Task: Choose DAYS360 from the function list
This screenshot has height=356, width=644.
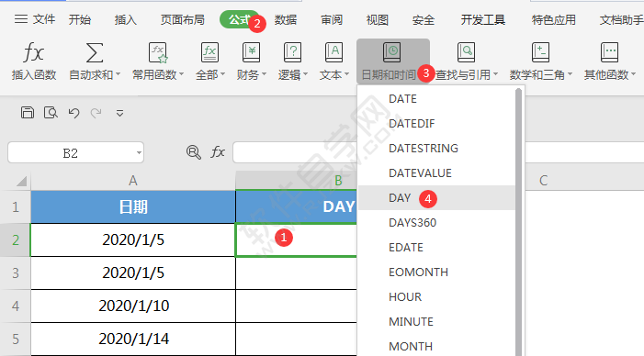Action: coord(436,223)
